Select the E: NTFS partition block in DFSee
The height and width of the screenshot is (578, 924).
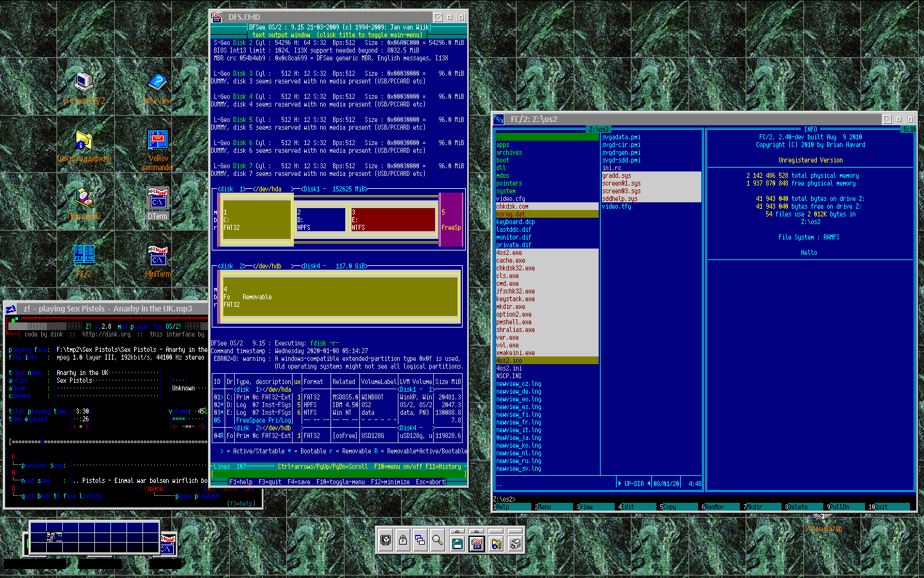point(393,220)
